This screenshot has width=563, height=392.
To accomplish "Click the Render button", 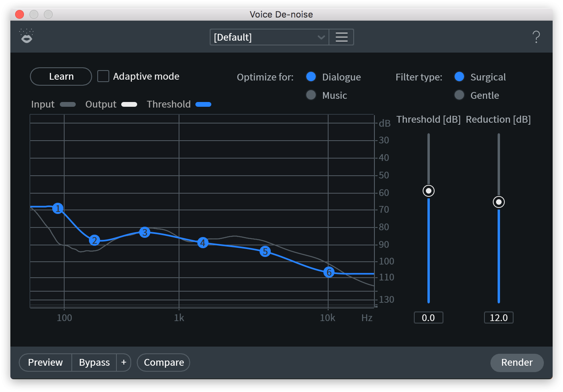I will (517, 363).
